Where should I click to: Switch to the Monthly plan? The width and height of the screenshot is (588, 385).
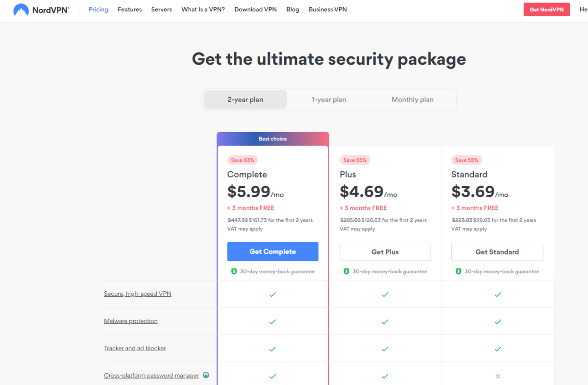[x=413, y=100]
